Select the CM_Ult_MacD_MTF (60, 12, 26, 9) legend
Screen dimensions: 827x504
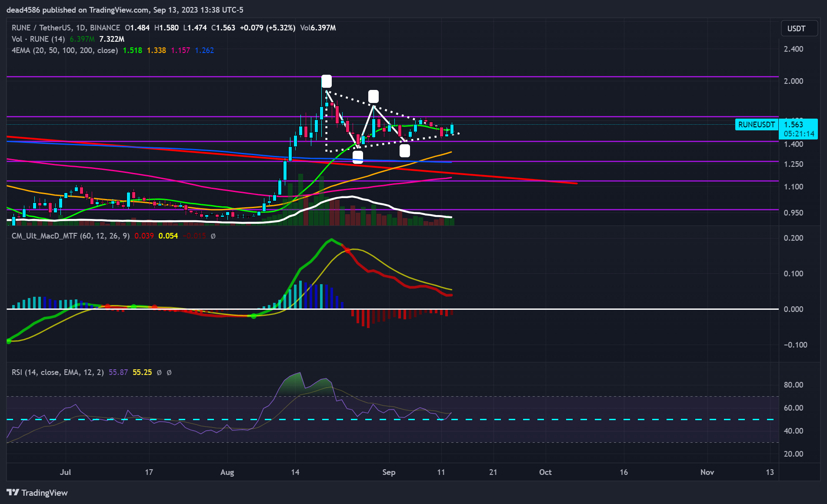[70, 236]
